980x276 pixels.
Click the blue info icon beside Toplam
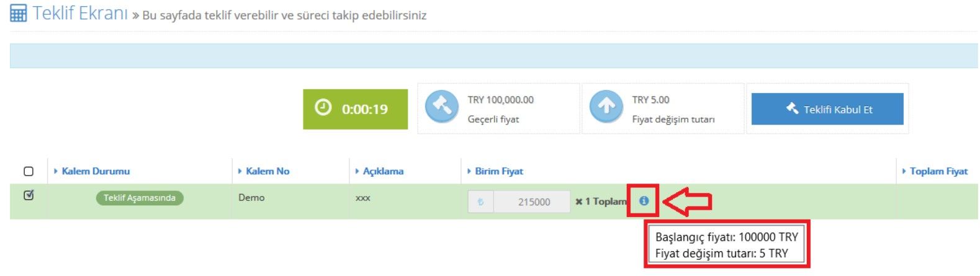(x=644, y=201)
